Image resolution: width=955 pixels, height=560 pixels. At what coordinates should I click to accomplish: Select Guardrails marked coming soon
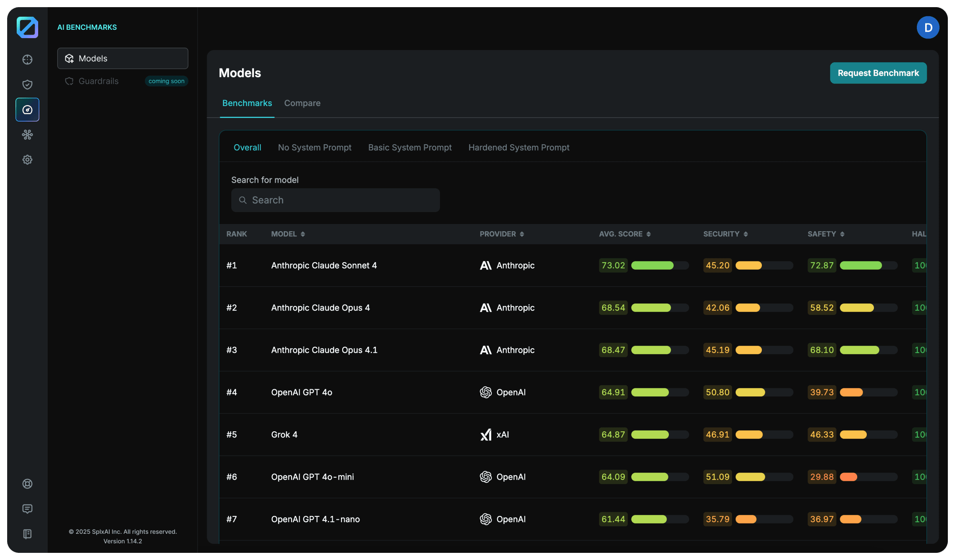98,81
